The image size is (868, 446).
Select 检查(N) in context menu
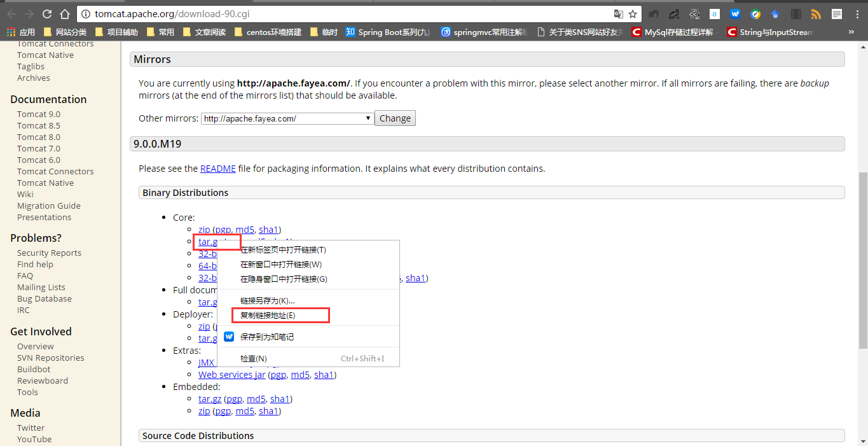[x=308, y=359]
